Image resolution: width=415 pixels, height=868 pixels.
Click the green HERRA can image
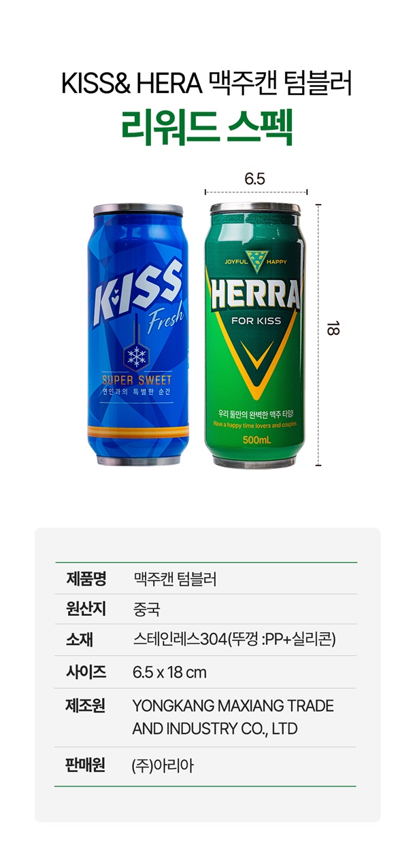click(255, 336)
